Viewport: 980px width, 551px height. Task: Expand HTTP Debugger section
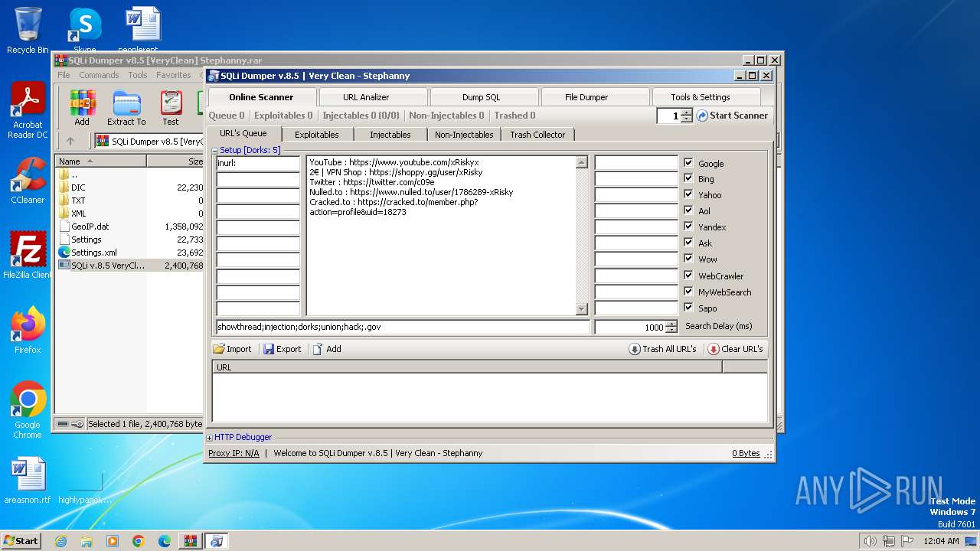[x=210, y=438]
